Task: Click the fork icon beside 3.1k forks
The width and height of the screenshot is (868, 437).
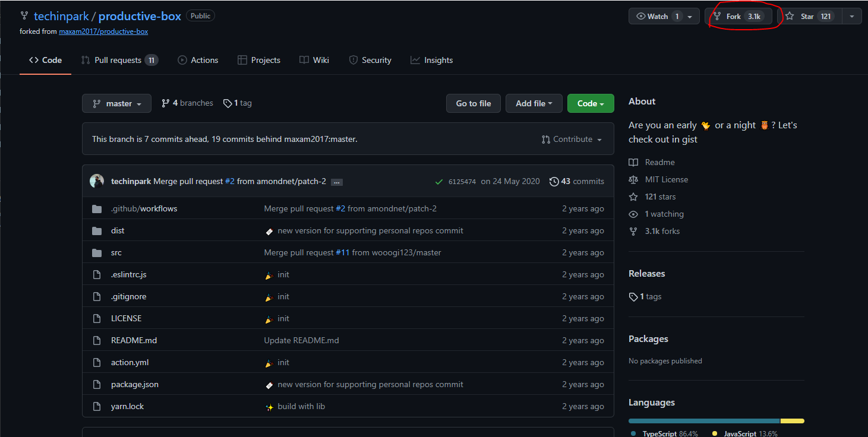Action: coord(633,231)
